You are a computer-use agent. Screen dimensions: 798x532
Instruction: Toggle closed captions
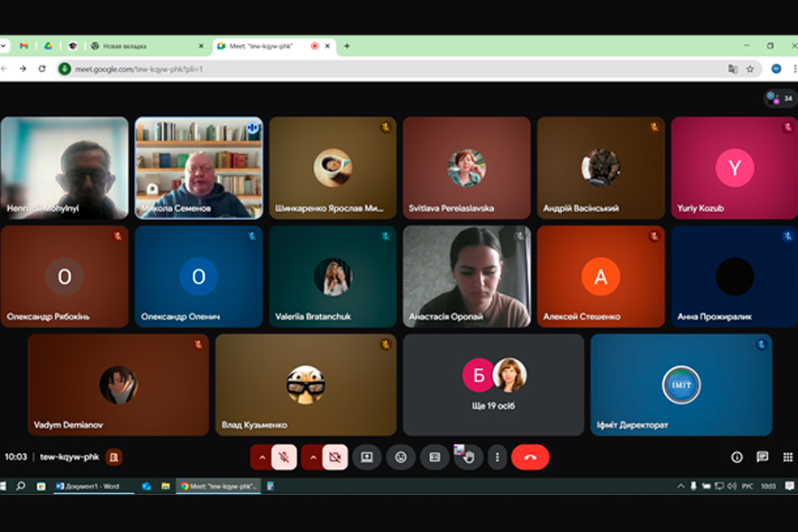pyautogui.click(x=434, y=458)
